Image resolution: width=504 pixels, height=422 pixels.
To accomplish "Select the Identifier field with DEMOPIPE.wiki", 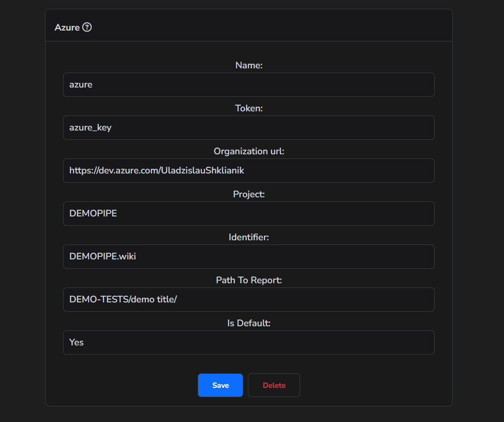I will pyautogui.click(x=248, y=256).
